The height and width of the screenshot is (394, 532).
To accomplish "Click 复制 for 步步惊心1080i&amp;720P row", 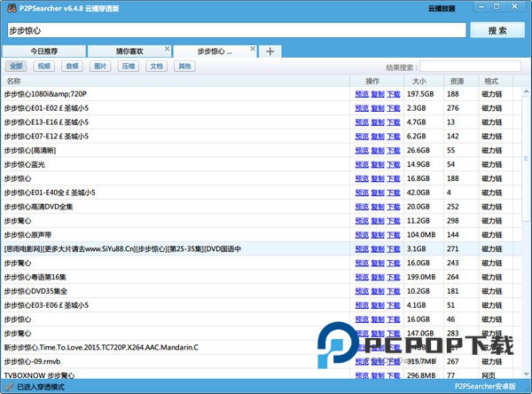I will 378,94.
